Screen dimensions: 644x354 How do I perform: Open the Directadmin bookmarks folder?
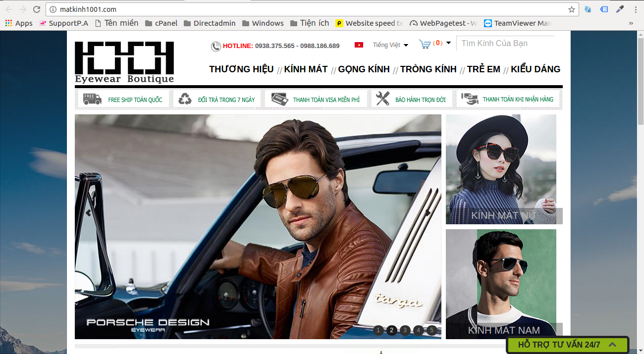[x=210, y=23]
